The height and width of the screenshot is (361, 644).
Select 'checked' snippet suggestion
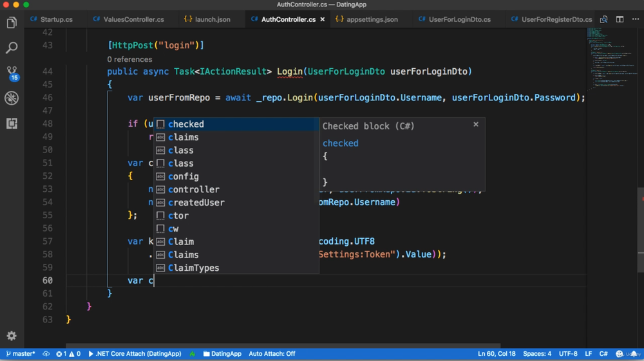coord(236,124)
